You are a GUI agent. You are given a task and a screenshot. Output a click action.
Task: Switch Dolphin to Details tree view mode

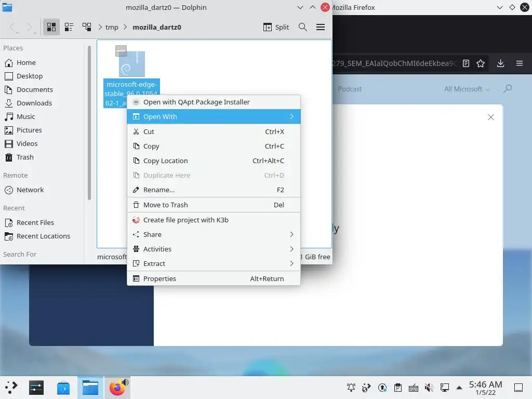87,27
